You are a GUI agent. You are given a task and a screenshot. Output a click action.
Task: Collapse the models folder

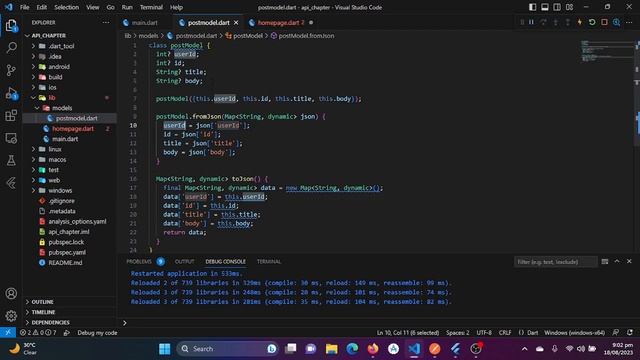pyautogui.click(x=62, y=108)
